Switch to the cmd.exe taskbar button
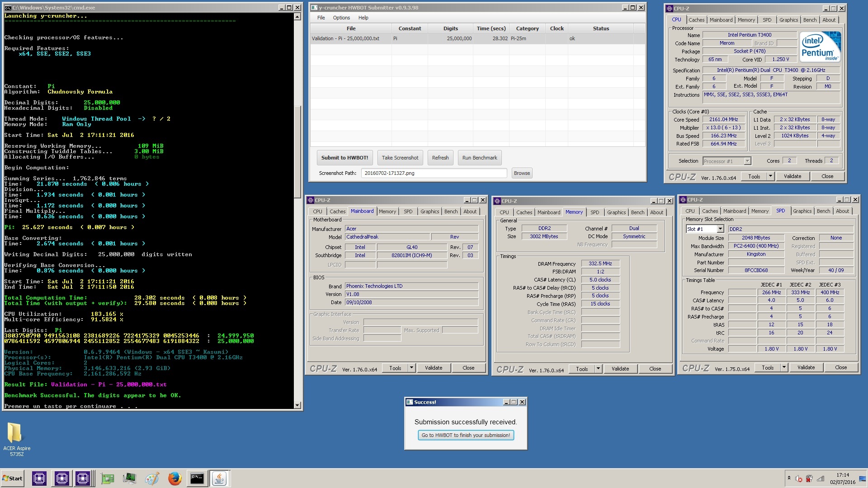 (197, 479)
